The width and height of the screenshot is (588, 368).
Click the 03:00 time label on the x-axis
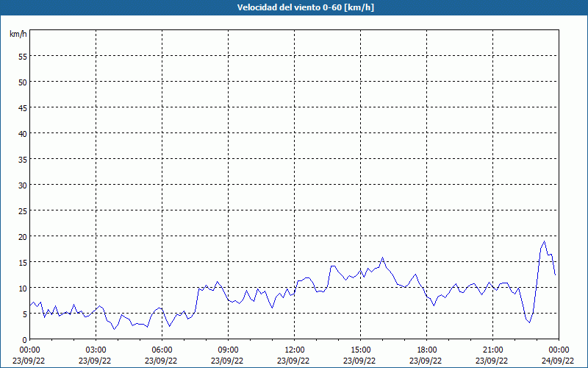pyautogui.click(x=96, y=350)
